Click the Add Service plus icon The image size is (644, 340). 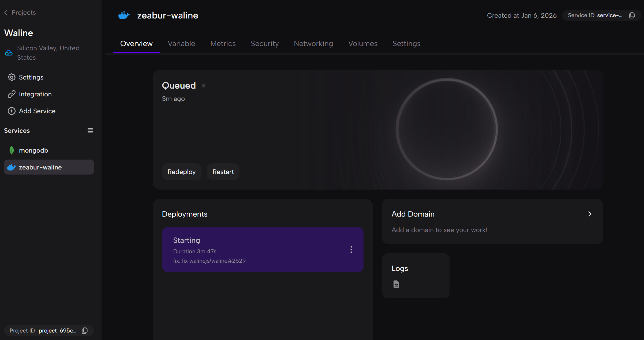[12, 111]
